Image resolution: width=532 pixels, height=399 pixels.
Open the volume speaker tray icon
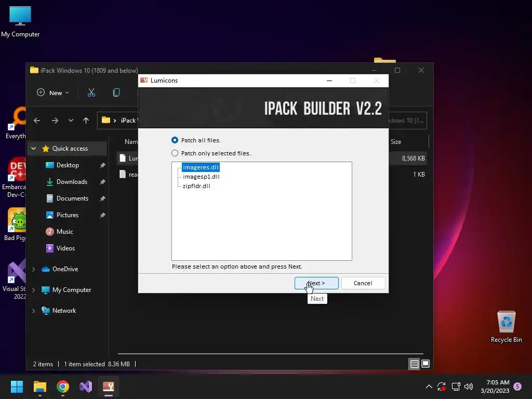tap(469, 387)
